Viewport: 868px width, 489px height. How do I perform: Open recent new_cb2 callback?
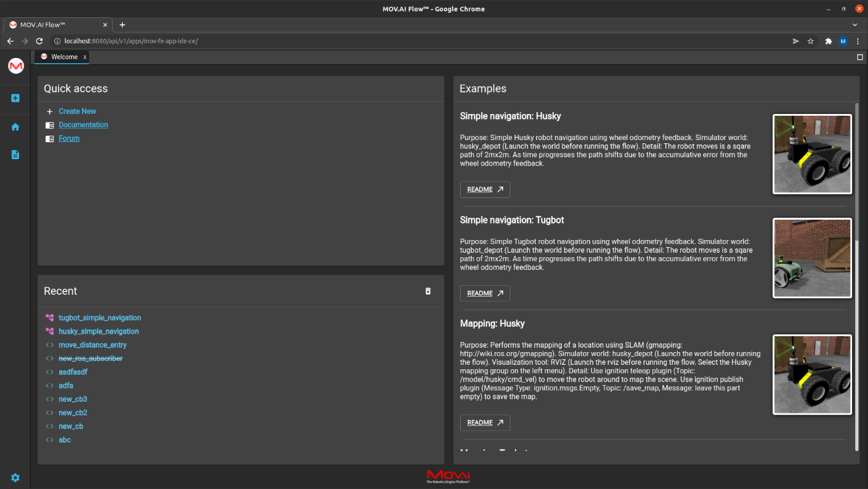click(73, 413)
